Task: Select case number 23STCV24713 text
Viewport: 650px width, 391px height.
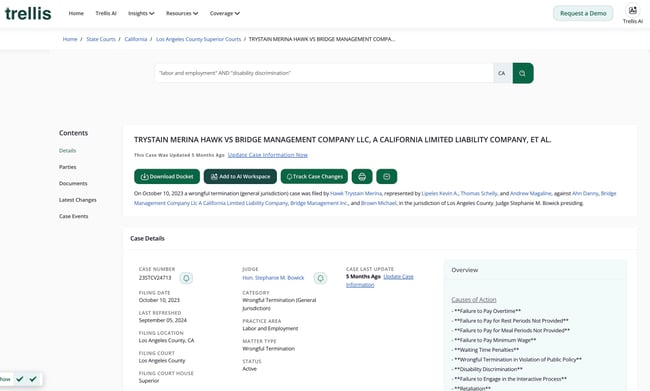Action: click(x=155, y=278)
